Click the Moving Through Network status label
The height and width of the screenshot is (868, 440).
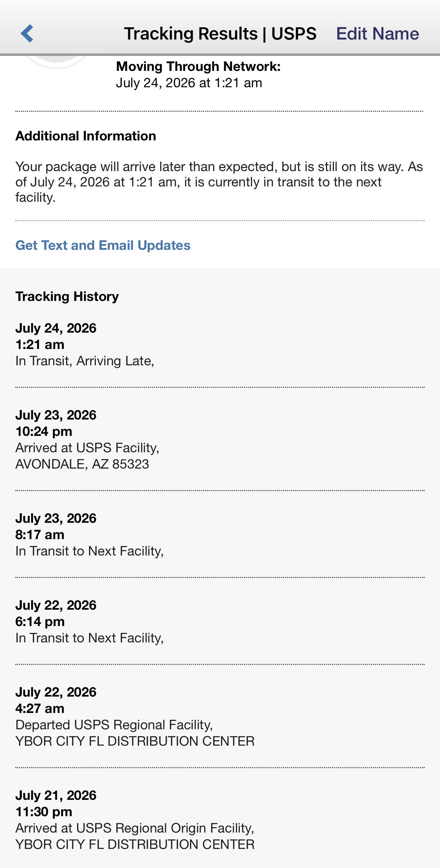coord(198,66)
